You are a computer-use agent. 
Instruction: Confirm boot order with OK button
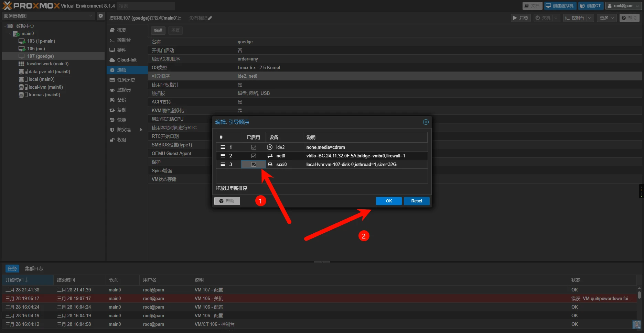388,201
